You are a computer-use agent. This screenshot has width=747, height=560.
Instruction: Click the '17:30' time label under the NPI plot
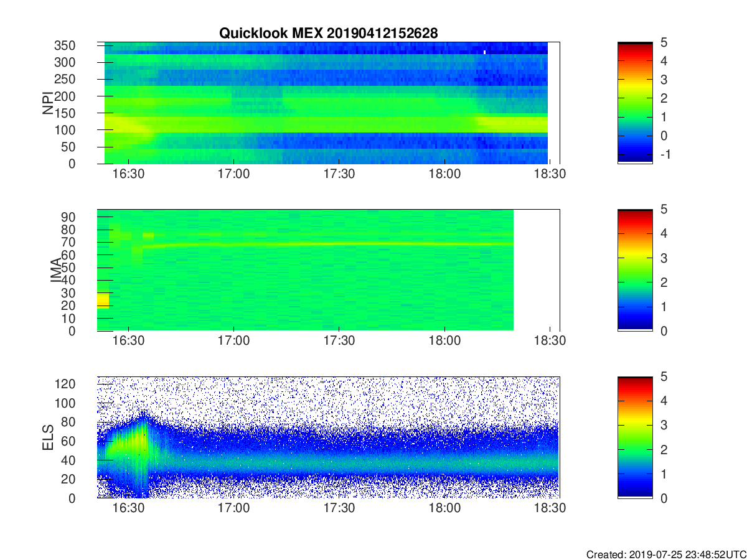339,175
